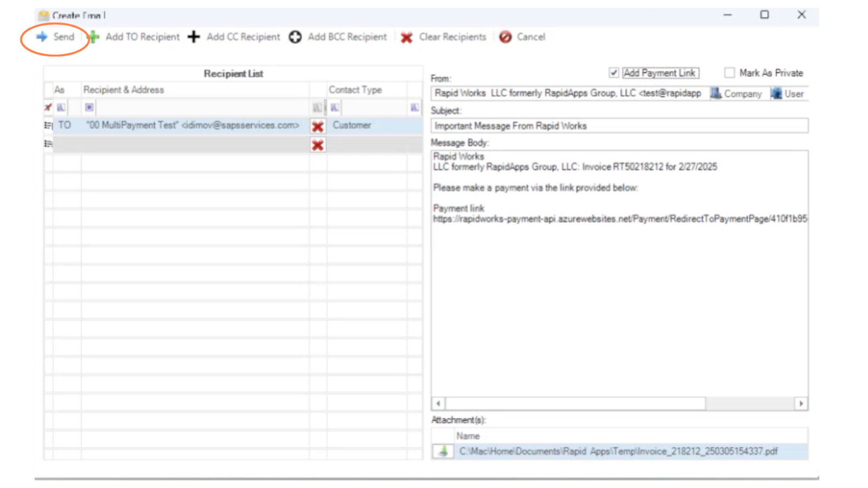Open Recipient & Address filter operator

(x=90, y=107)
